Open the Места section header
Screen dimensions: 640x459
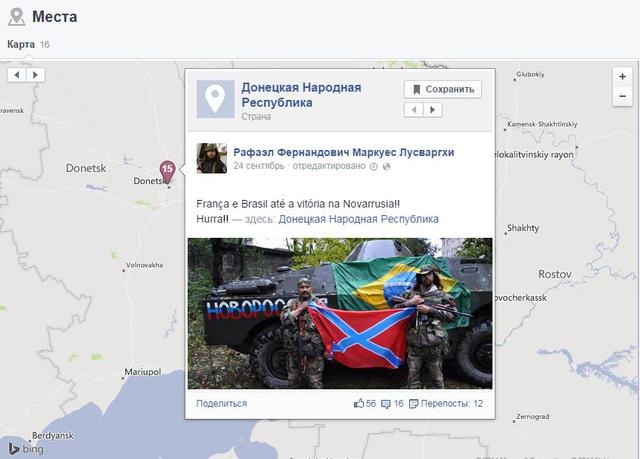pos(54,16)
